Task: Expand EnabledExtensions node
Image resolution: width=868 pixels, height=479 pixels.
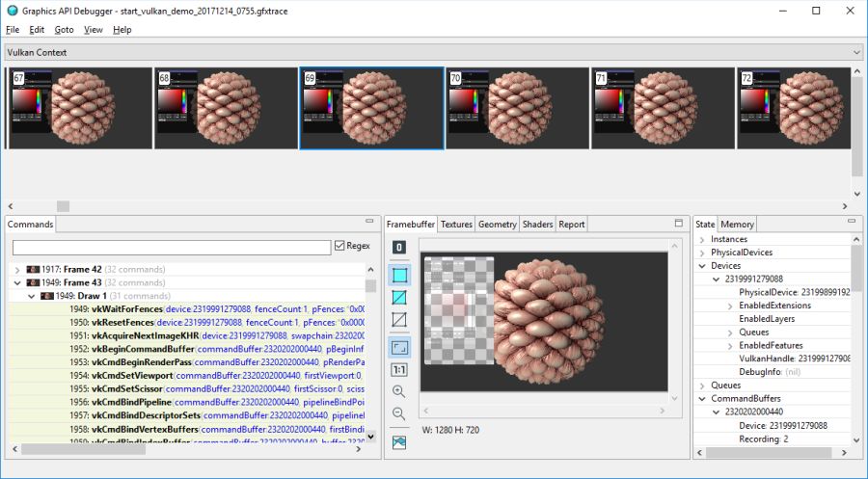Action: tap(730, 306)
